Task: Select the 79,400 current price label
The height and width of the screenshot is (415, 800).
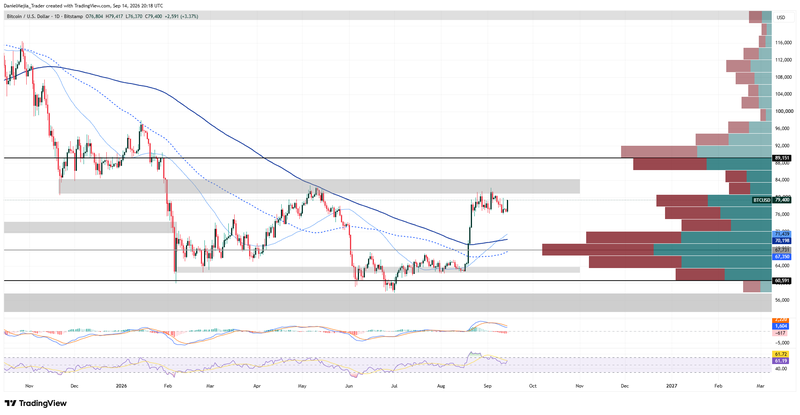Action: 782,200
